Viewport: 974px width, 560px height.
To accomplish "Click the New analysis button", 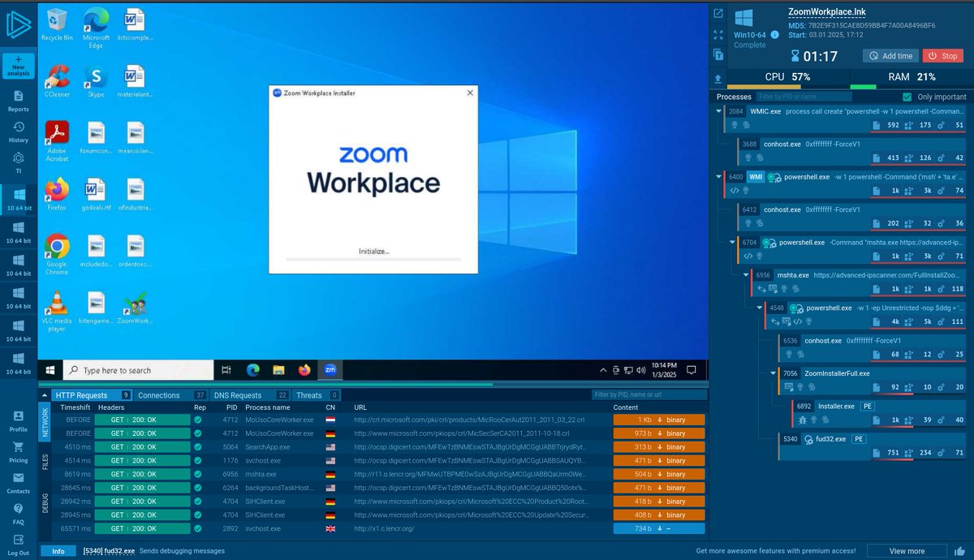I will (x=18, y=67).
